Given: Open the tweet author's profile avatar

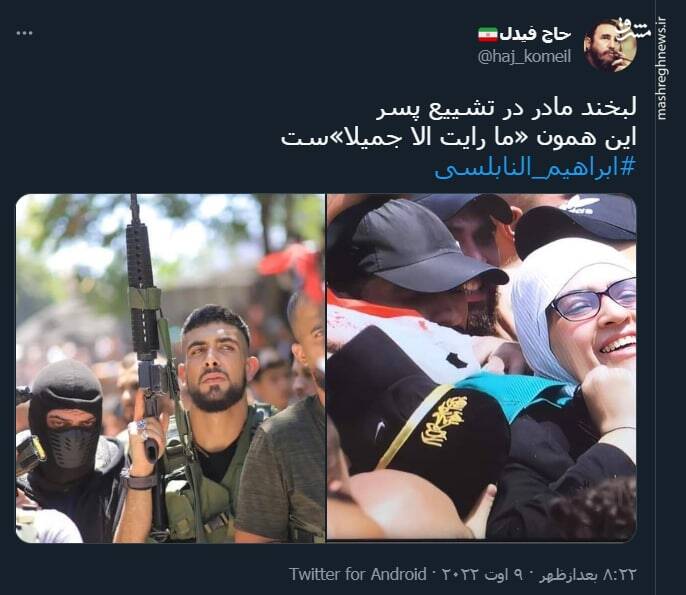Looking at the screenshot, I should coord(610,46).
